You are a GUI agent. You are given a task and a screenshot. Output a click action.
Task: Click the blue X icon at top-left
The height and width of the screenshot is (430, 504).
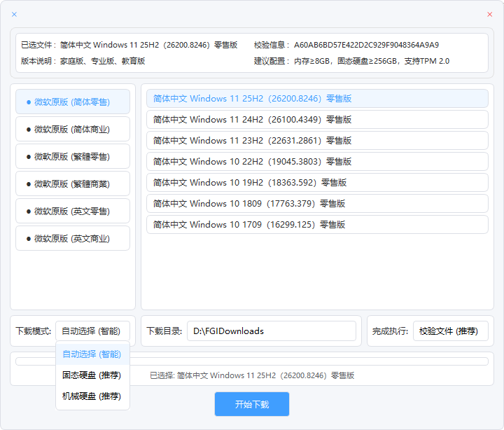(14, 14)
